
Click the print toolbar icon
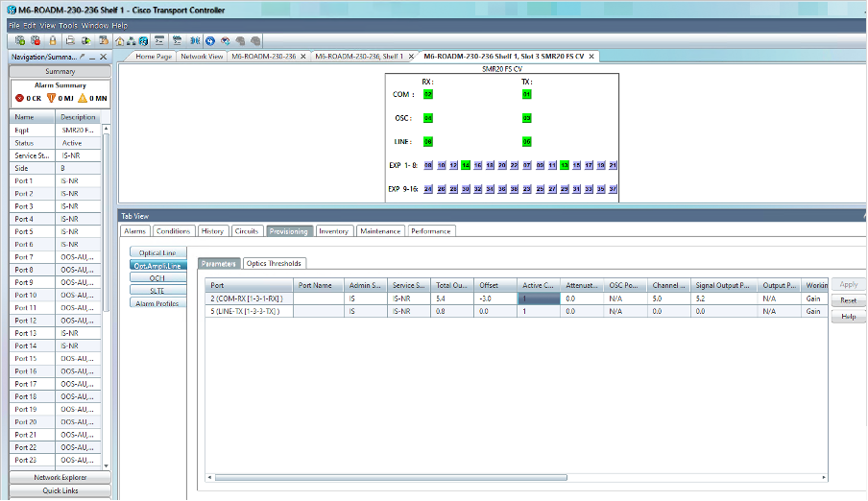pyautogui.click(x=70, y=40)
